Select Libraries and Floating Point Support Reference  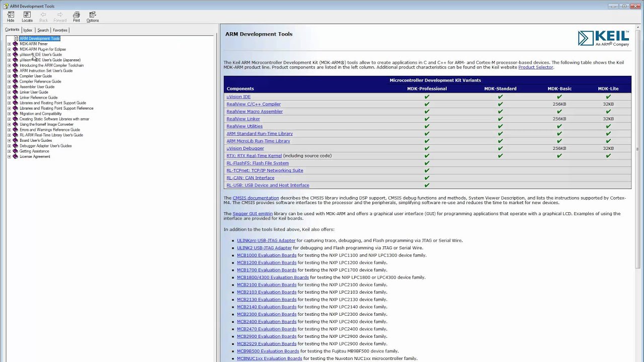coord(56,108)
